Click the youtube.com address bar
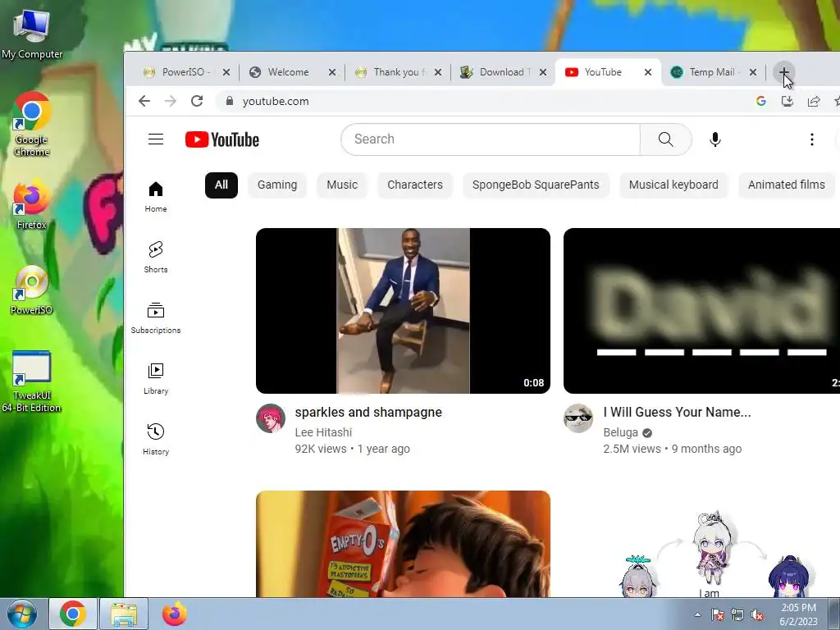 [x=482, y=101]
